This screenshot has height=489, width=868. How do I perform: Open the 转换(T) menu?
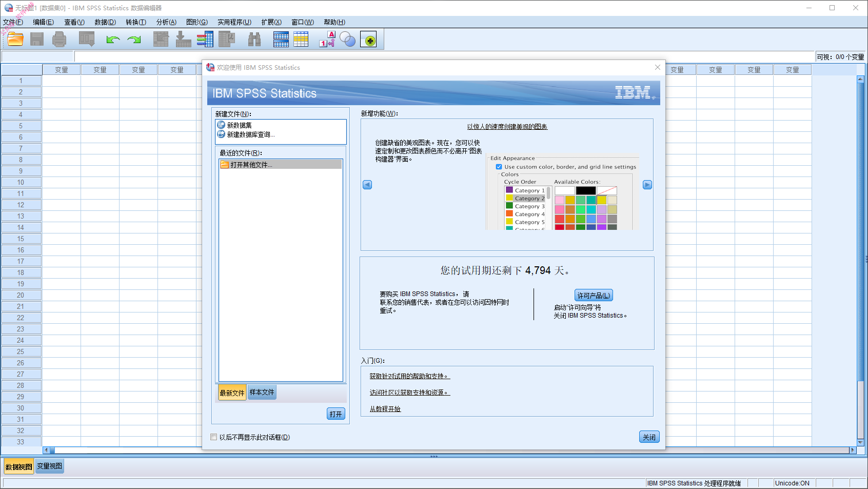tap(136, 22)
